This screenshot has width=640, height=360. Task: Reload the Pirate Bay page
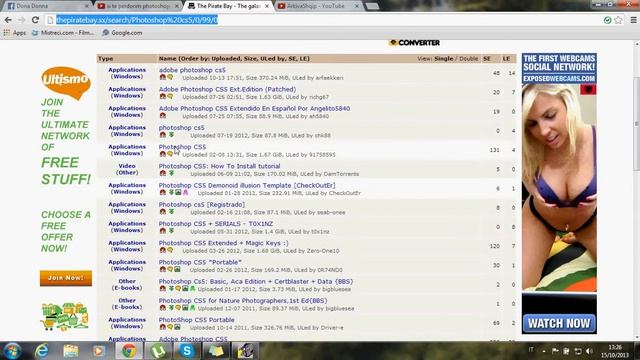(x=35, y=20)
